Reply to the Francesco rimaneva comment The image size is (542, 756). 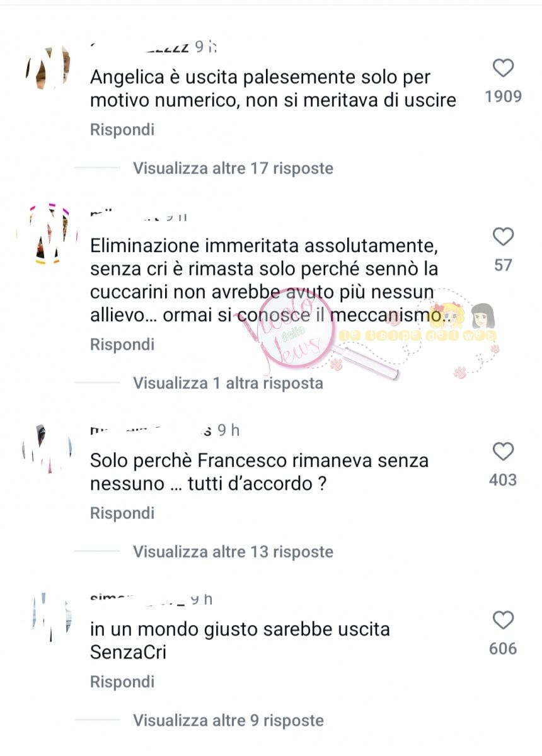tap(122, 514)
